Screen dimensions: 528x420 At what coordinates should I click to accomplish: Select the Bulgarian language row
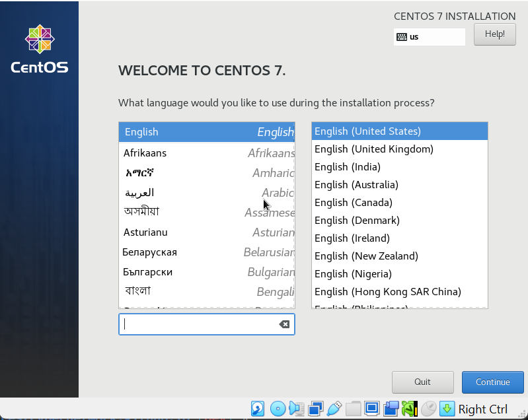pyautogui.click(x=207, y=272)
